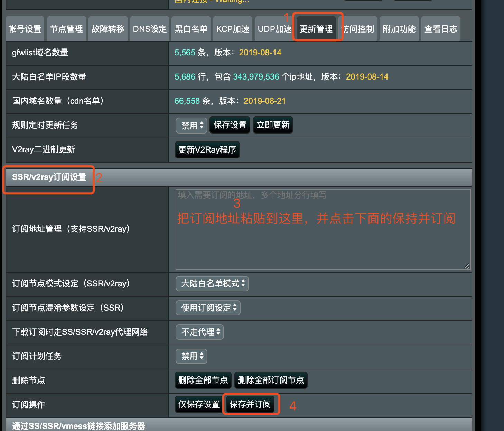Click the textarea resize handle corner

pos(467,266)
